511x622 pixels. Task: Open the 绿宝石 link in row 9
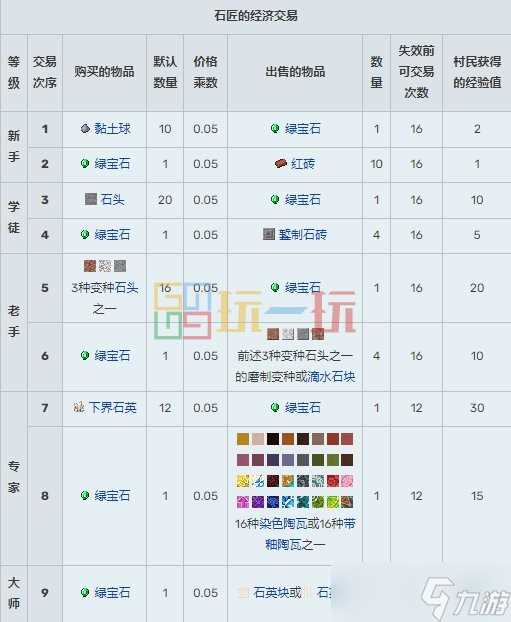click(112, 593)
